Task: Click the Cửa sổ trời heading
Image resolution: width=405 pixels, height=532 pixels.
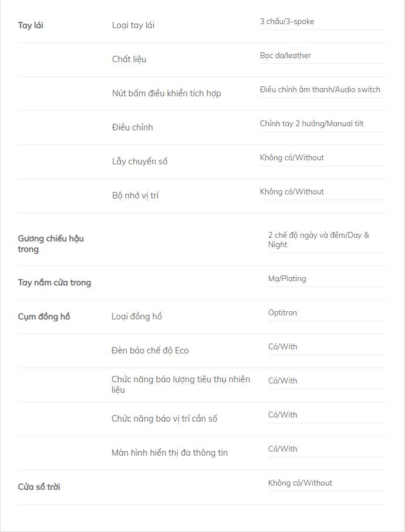Action: [x=39, y=487]
